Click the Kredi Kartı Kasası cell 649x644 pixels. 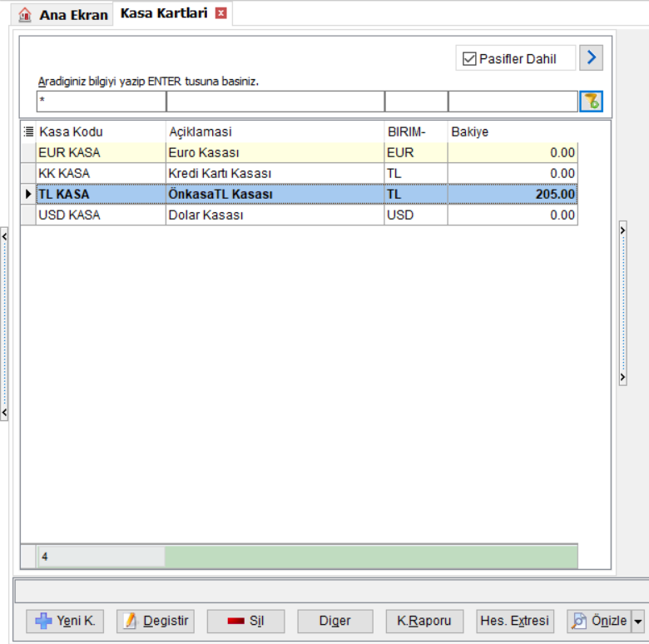coord(275,173)
